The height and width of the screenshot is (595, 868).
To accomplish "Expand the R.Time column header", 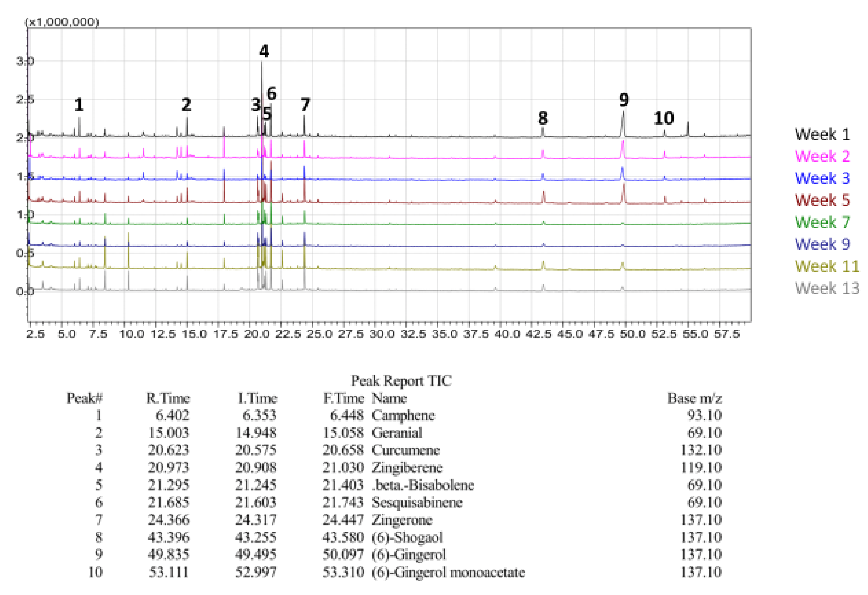I will point(169,399).
